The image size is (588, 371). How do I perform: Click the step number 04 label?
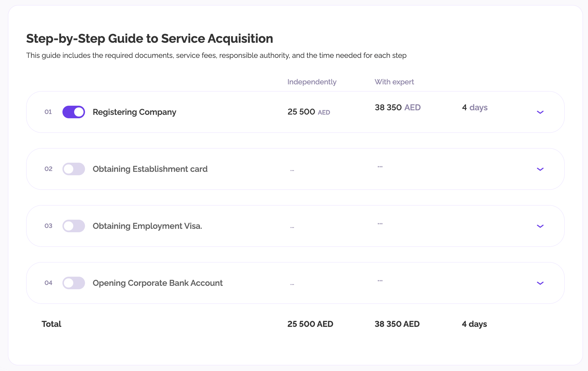tap(48, 283)
